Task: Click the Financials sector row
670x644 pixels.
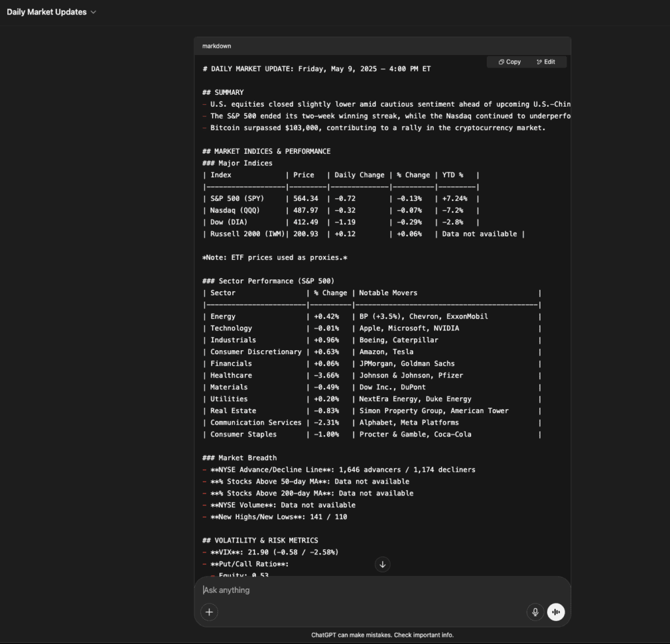Action: point(372,364)
